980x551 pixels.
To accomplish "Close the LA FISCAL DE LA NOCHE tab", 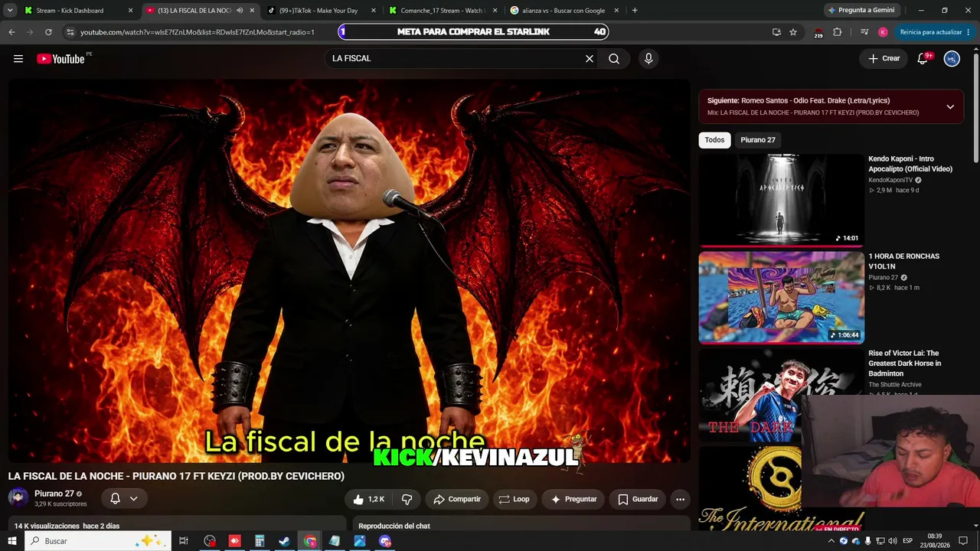I will coord(252,11).
